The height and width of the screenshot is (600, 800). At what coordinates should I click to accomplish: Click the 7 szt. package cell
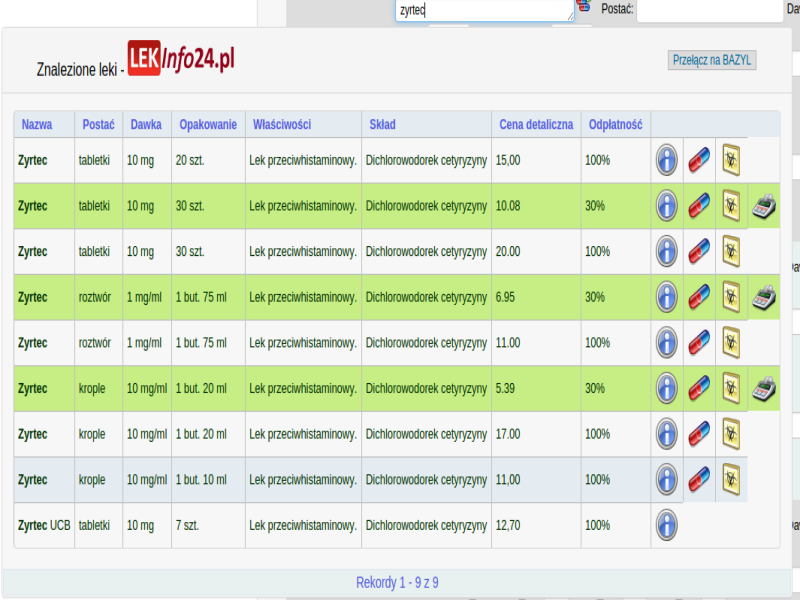tap(208, 525)
